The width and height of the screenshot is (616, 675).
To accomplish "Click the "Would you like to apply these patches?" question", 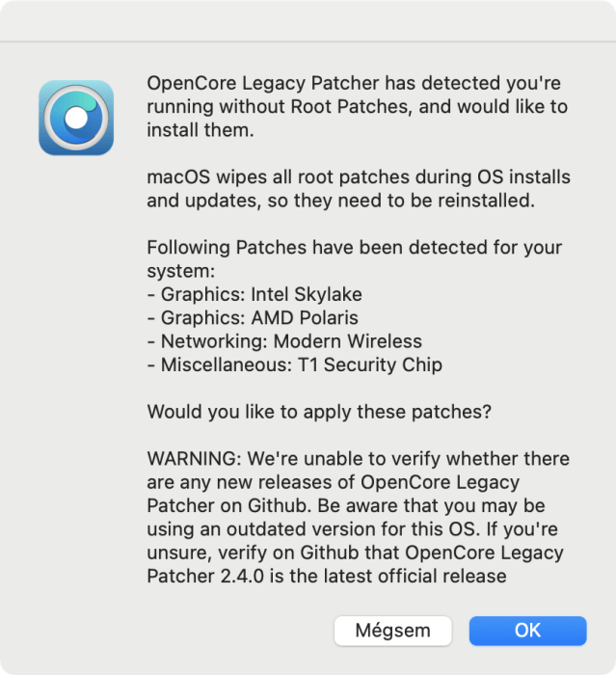I will coord(319,412).
